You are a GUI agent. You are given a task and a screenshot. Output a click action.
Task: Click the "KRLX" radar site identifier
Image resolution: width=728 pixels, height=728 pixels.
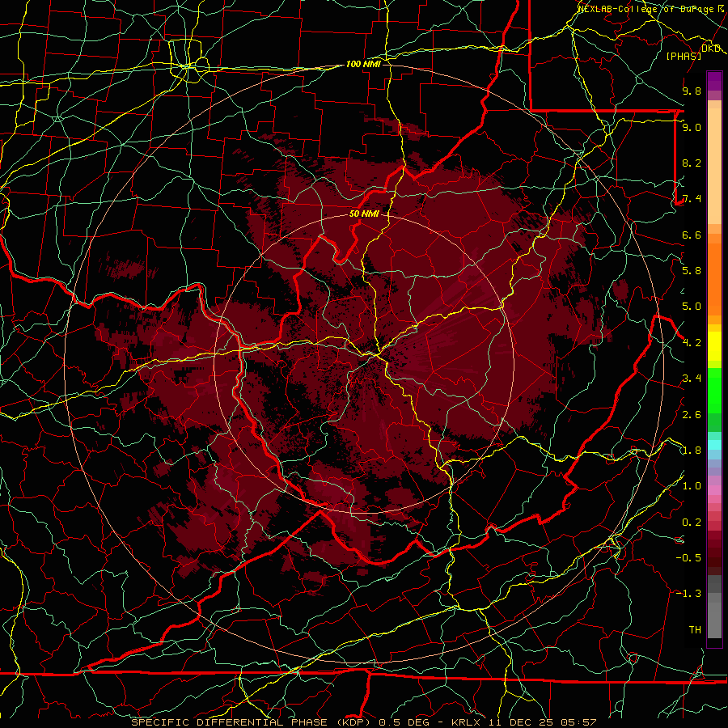click(467, 722)
